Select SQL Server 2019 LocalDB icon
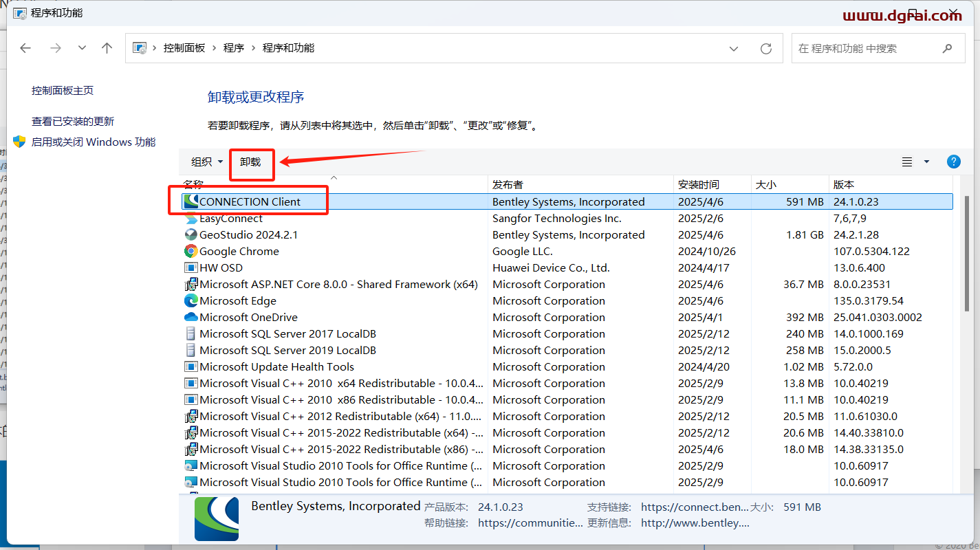Viewport: 980px width, 550px height. pyautogui.click(x=191, y=350)
